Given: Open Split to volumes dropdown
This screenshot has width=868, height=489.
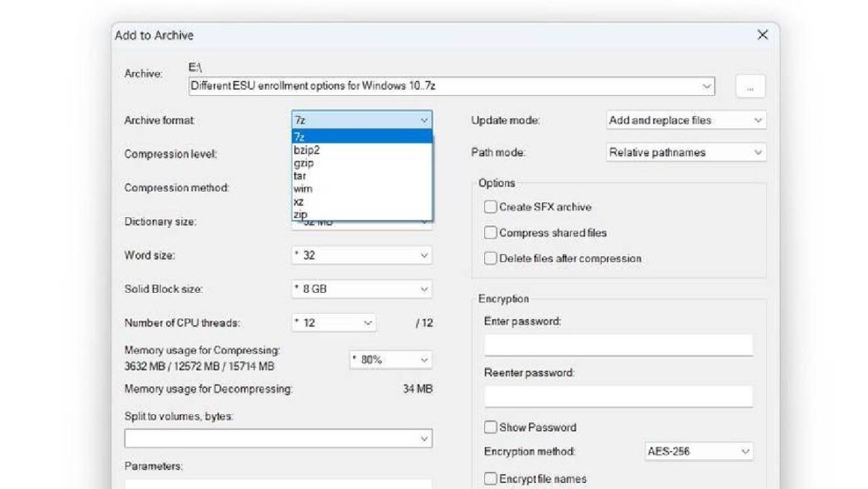Looking at the screenshot, I should pos(278,439).
